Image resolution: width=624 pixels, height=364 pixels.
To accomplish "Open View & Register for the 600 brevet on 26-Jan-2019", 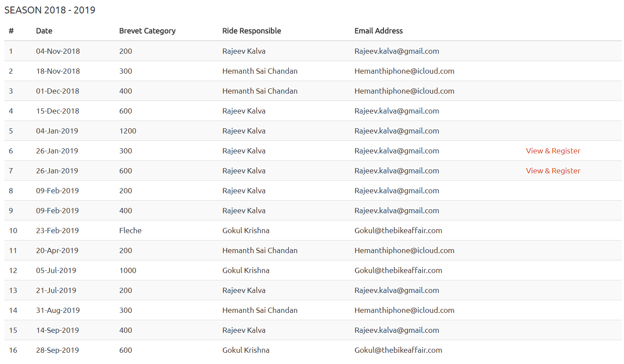I will click(x=553, y=171).
